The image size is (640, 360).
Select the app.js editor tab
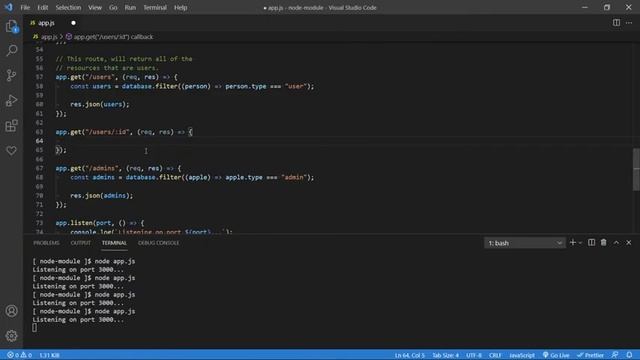point(46,23)
